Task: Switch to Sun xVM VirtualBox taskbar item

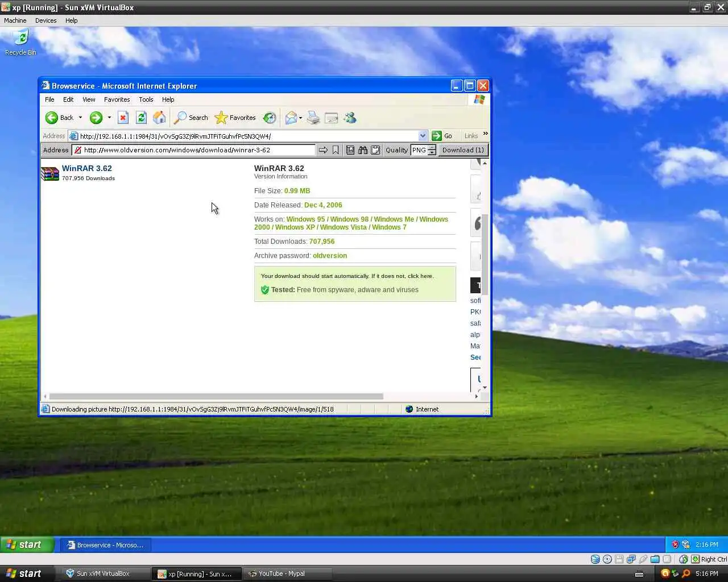Action: pyautogui.click(x=106, y=573)
